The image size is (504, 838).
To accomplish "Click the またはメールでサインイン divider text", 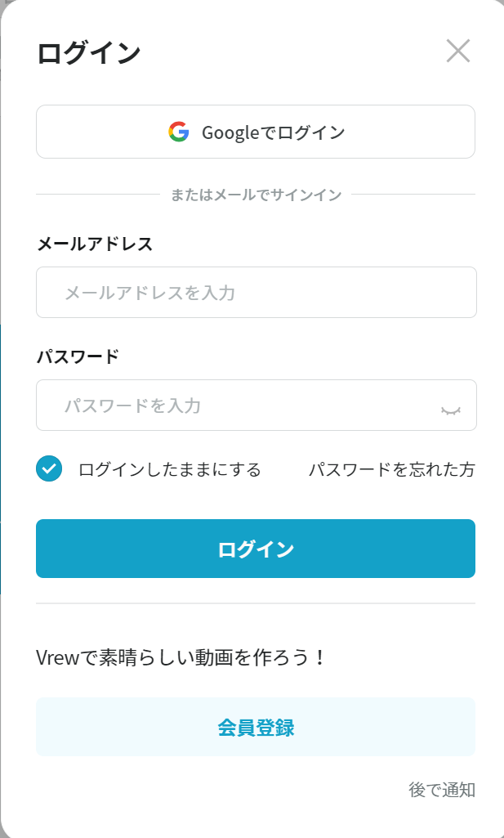I will [x=256, y=195].
